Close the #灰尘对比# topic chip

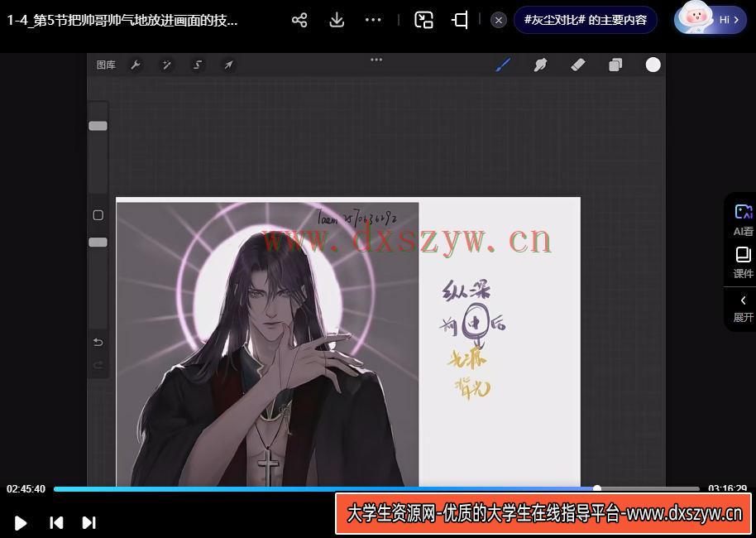(x=499, y=20)
